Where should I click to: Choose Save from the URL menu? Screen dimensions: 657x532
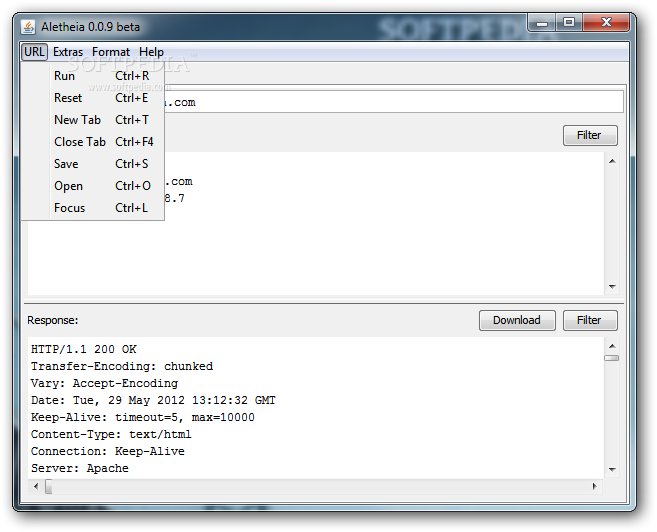click(x=93, y=164)
